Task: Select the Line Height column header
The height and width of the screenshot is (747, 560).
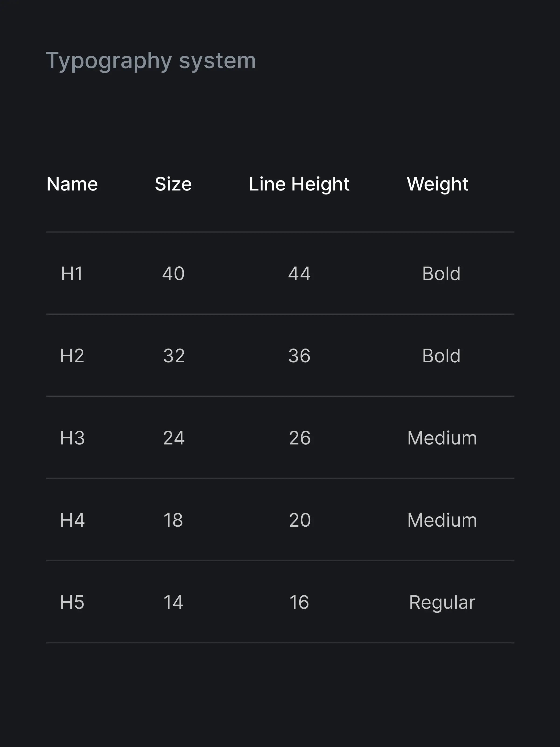Action: click(x=299, y=184)
